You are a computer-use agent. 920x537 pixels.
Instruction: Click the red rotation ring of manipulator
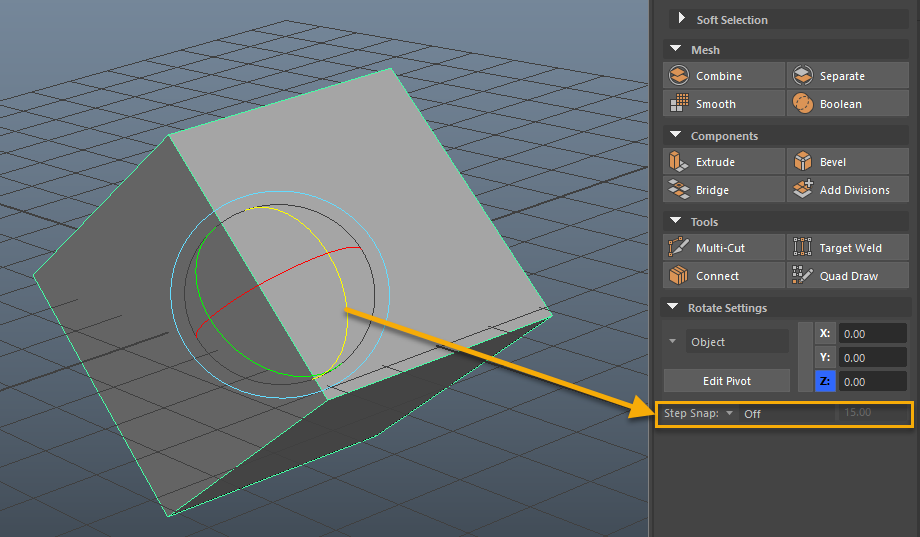[276, 275]
